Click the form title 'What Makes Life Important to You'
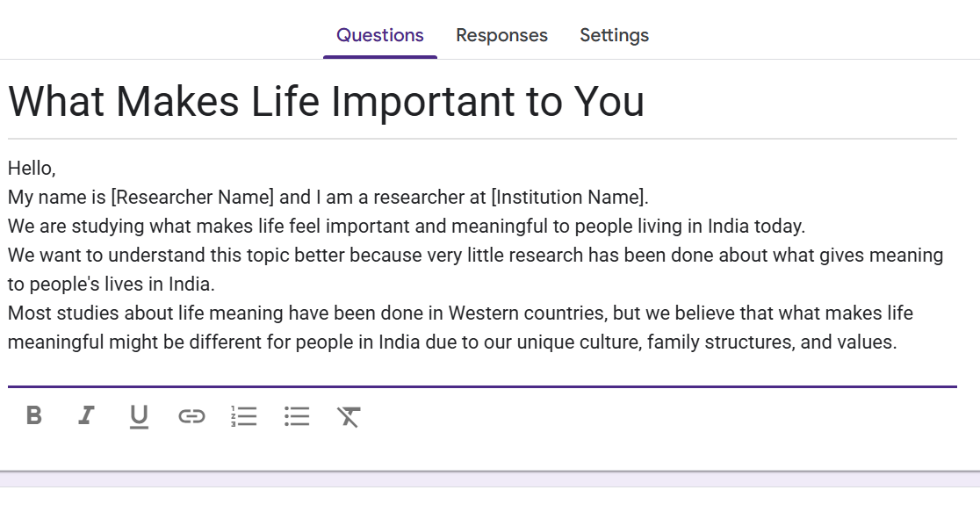 pyautogui.click(x=326, y=102)
